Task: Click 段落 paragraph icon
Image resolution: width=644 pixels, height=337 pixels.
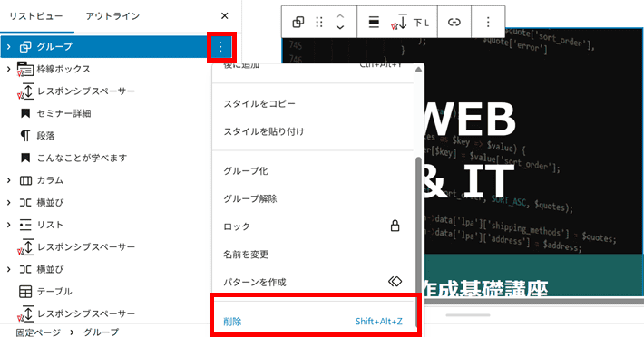Action: (25, 136)
